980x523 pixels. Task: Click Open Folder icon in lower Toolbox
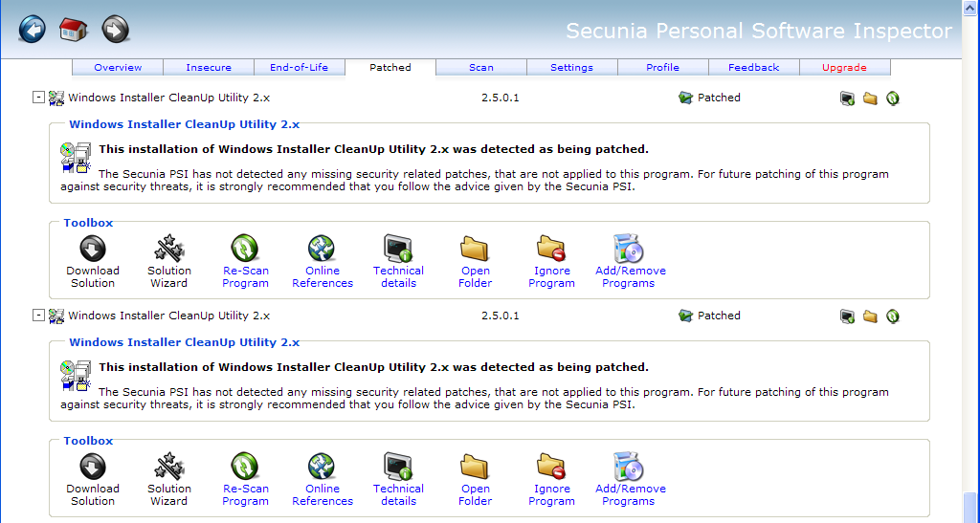coord(475,467)
